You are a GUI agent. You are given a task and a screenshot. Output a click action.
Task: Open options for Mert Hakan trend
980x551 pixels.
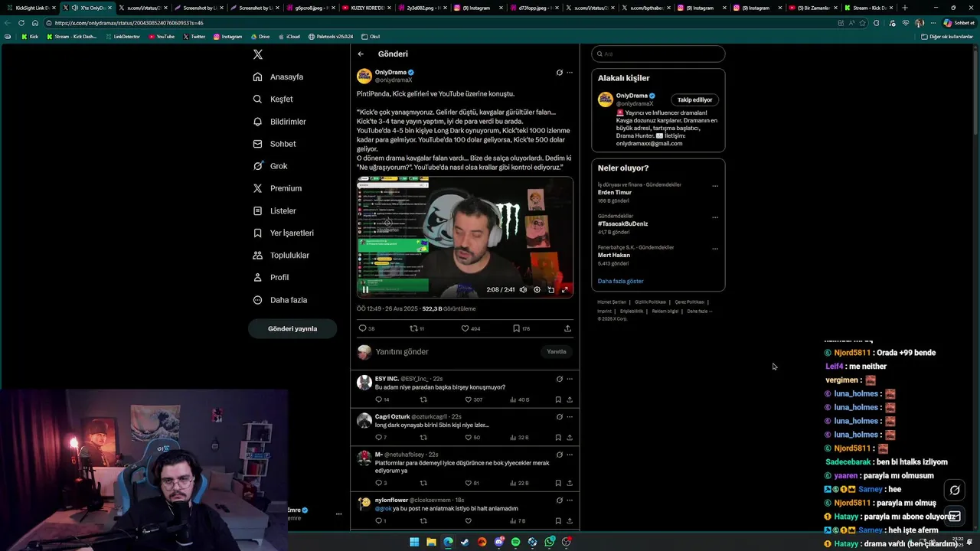715,249
